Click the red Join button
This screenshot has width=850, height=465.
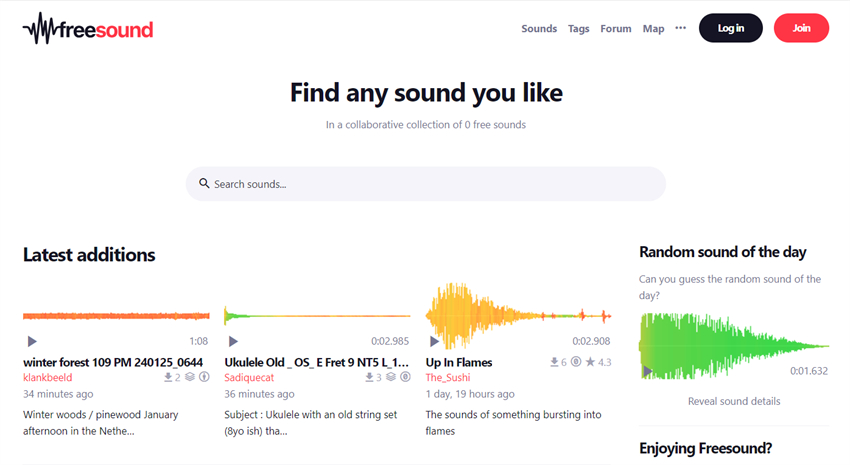tap(801, 28)
